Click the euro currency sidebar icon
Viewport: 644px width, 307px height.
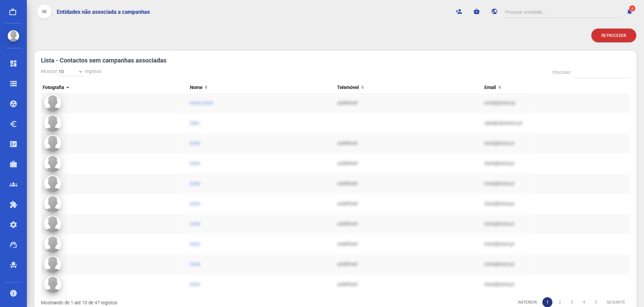pos(13,124)
